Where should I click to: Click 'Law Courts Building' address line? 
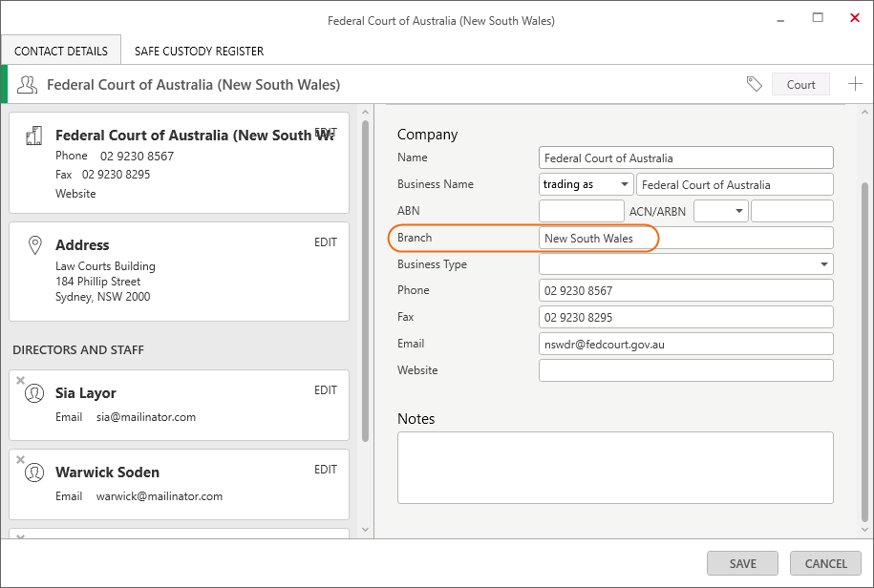(x=105, y=266)
